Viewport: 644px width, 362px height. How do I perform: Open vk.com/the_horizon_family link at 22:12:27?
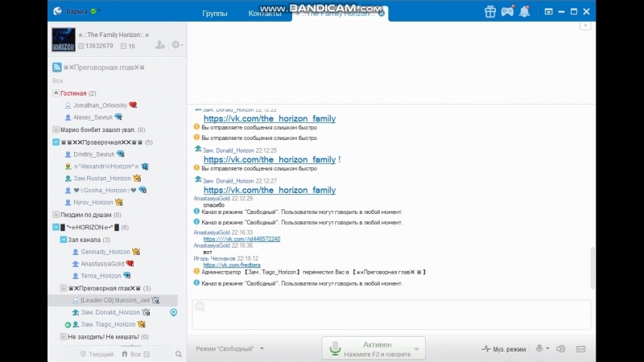click(270, 190)
